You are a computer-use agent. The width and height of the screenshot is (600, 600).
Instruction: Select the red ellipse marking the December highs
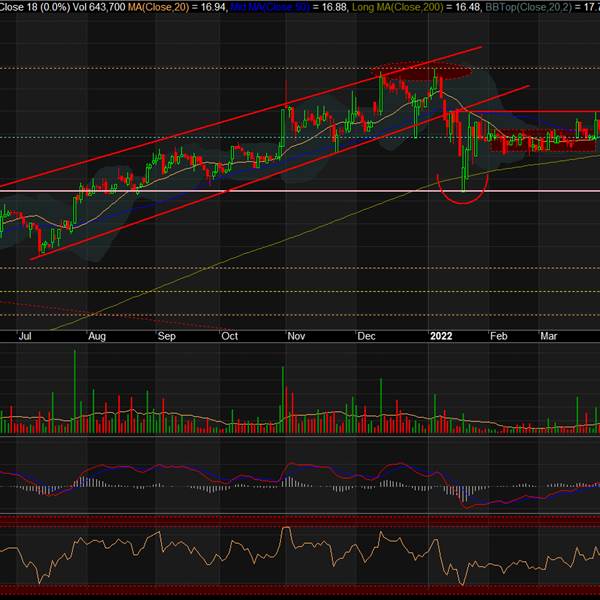click(x=408, y=72)
